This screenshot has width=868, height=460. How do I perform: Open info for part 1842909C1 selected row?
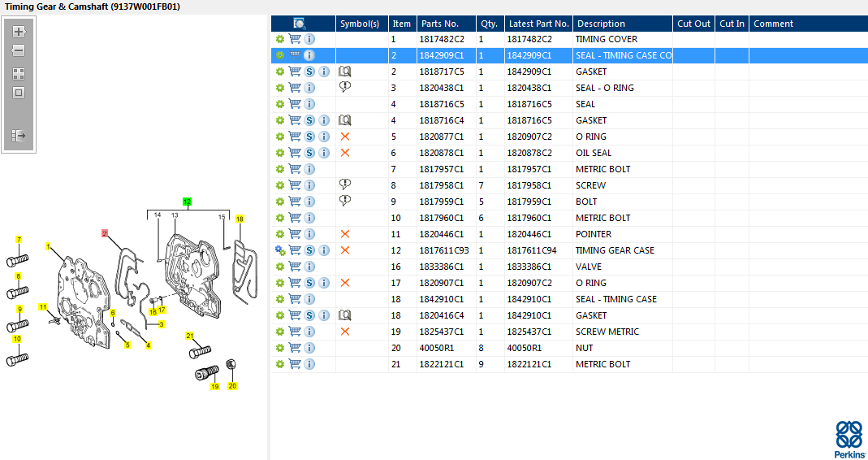coord(309,55)
